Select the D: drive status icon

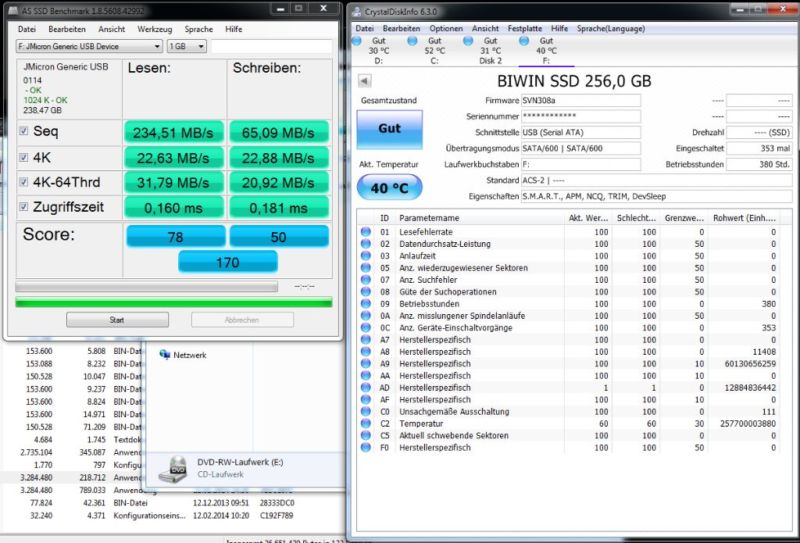(x=357, y=41)
